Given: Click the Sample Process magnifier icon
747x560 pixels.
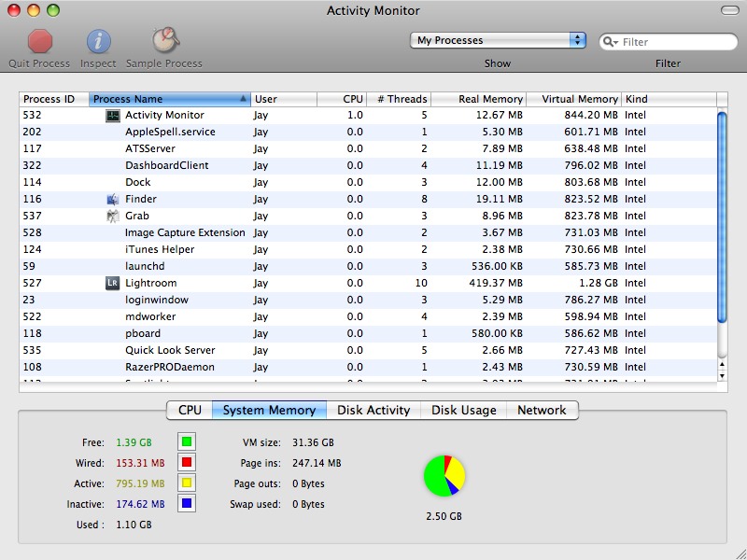Looking at the screenshot, I should point(165,40).
